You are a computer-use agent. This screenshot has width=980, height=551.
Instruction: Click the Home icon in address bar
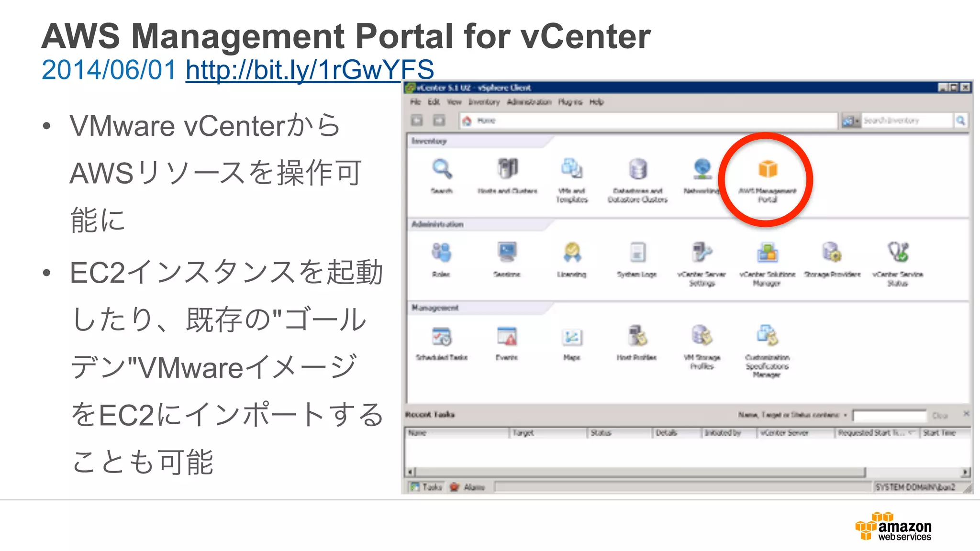(x=467, y=121)
